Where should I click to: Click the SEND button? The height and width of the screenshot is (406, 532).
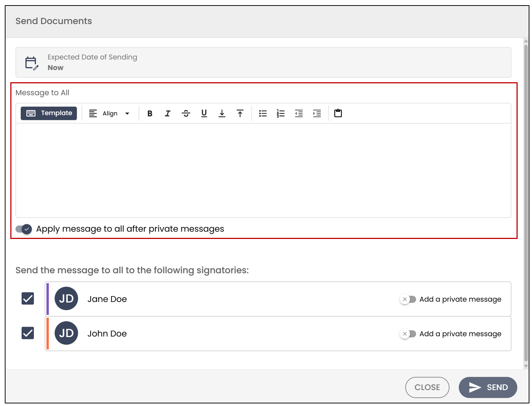tap(488, 387)
